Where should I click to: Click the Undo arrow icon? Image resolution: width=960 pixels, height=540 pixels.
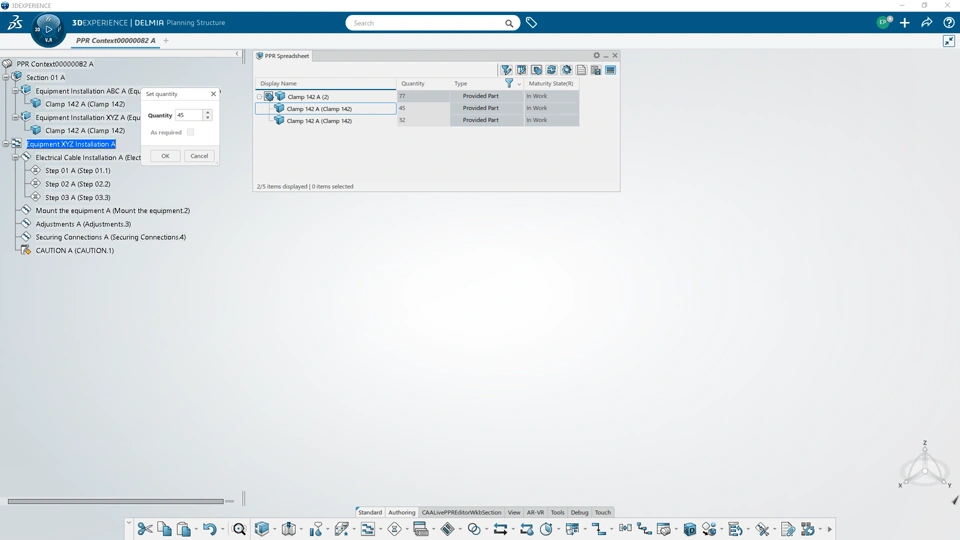tap(209, 529)
